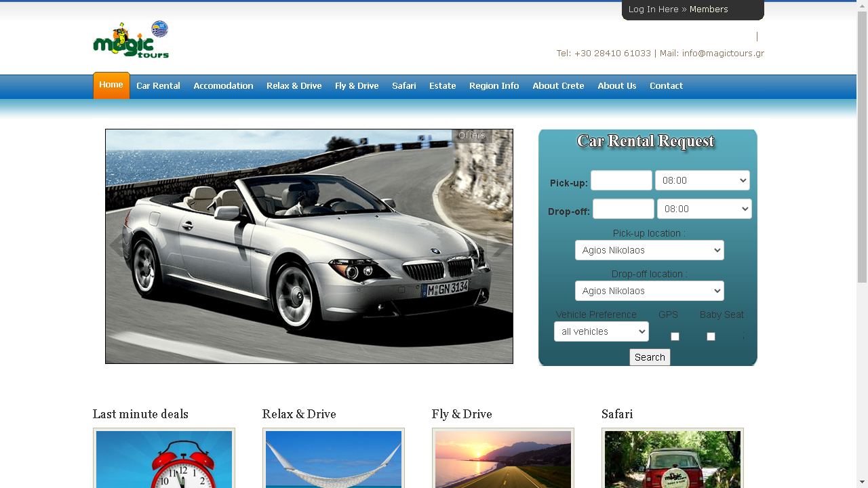Open the Fly & Drive sunset road image

(503, 459)
